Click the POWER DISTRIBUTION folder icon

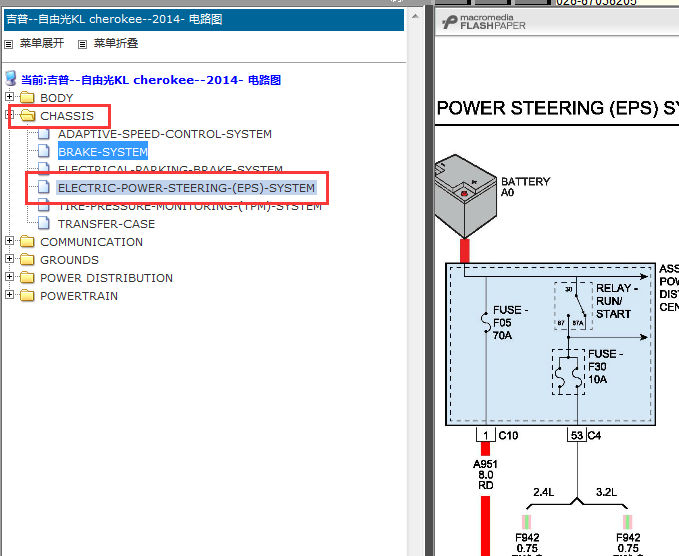click(x=27, y=278)
